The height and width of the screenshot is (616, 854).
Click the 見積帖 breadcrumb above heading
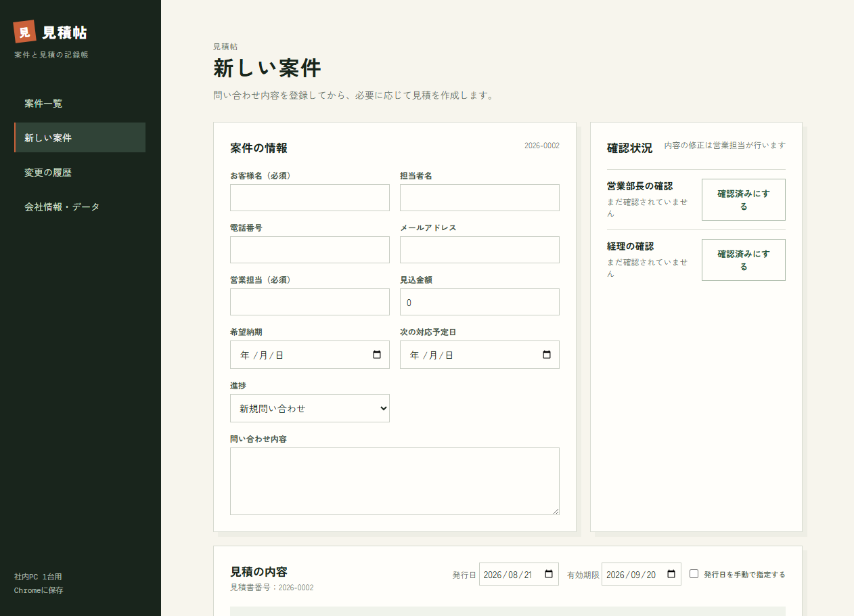click(225, 47)
